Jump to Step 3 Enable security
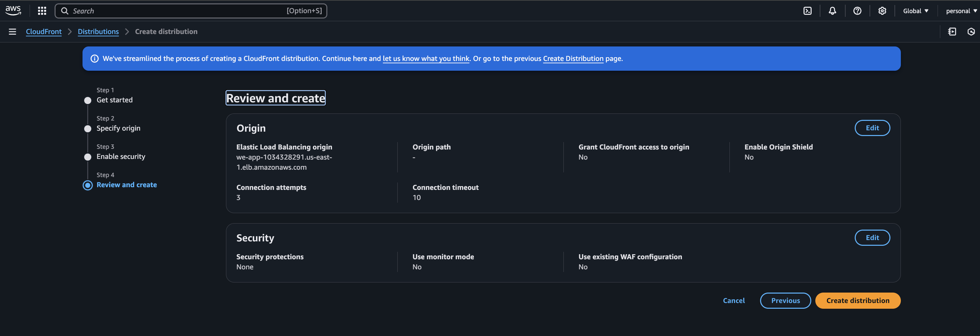Image resolution: width=980 pixels, height=336 pixels. click(121, 157)
